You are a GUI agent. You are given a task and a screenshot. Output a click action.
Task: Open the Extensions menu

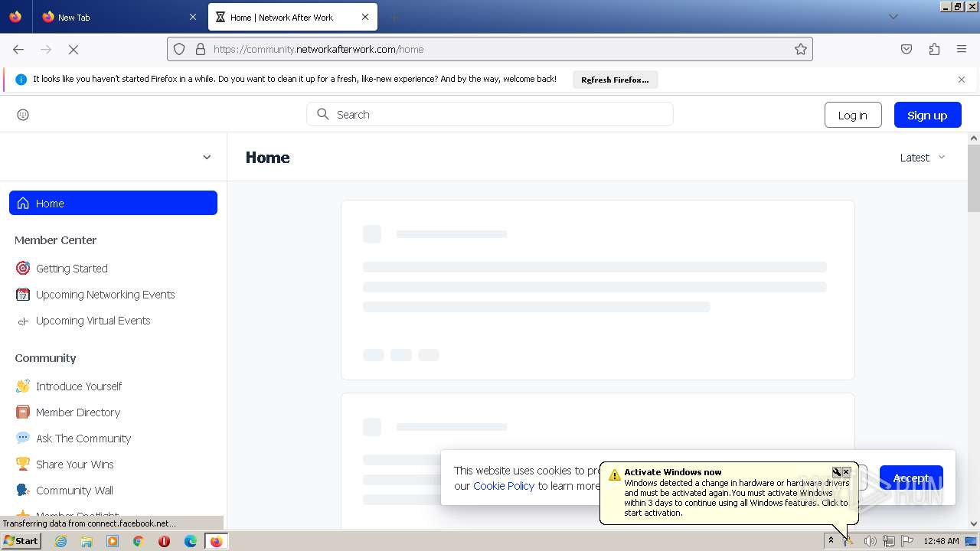tap(934, 49)
